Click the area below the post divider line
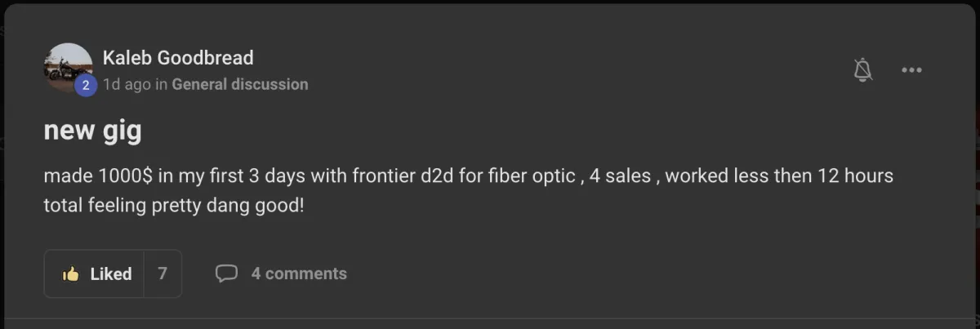980x329 pixels. coord(490,324)
